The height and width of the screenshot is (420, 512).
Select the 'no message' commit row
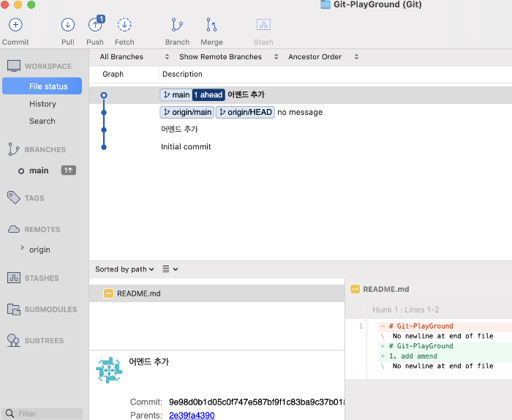(301, 113)
